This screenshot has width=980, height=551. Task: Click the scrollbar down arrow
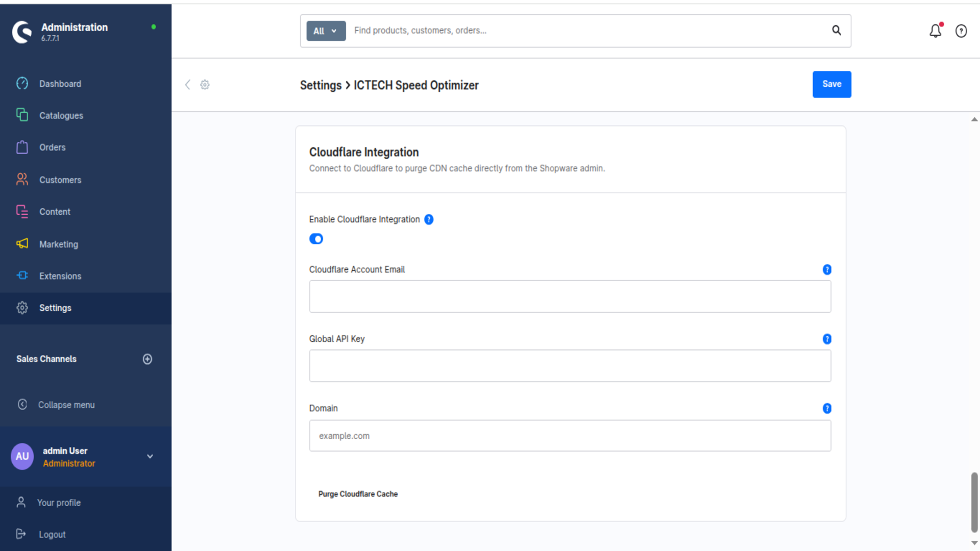pyautogui.click(x=974, y=543)
